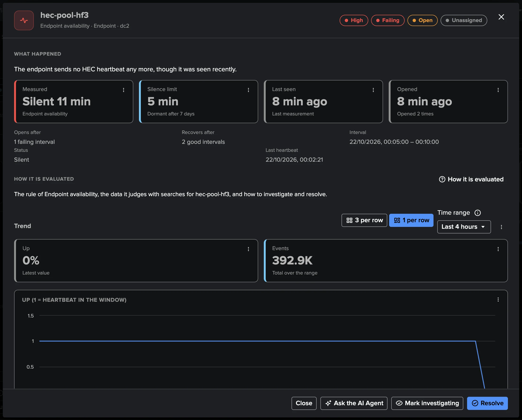The width and height of the screenshot is (522, 420).
Task: Open the Trend section kebab menu
Action: 501,227
